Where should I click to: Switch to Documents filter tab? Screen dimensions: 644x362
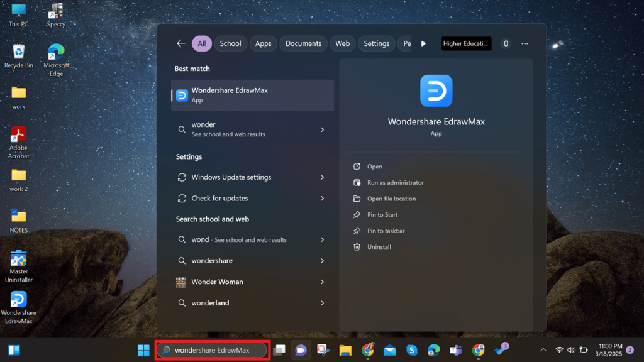[304, 43]
